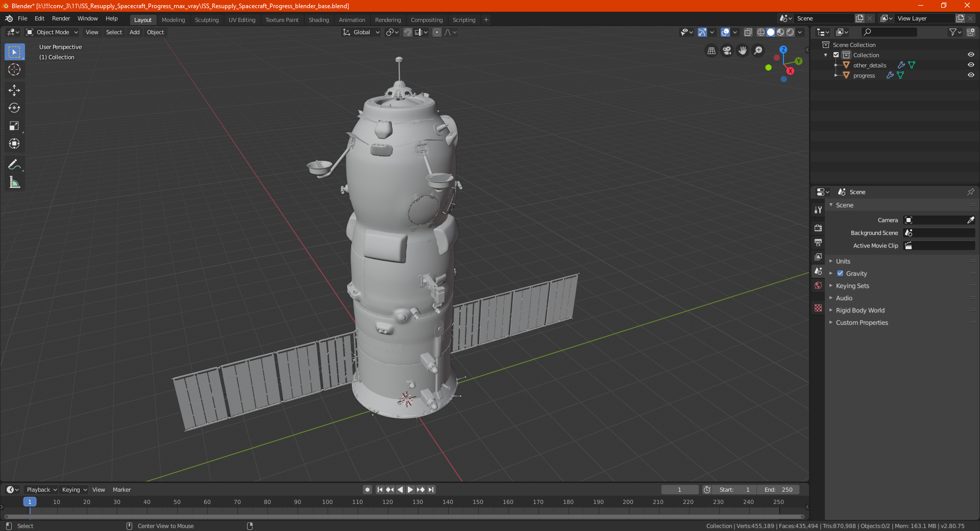Open the Object Mode dropdown
The width and height of the screenshot is (980, 531).
click(x=52, y=32)
